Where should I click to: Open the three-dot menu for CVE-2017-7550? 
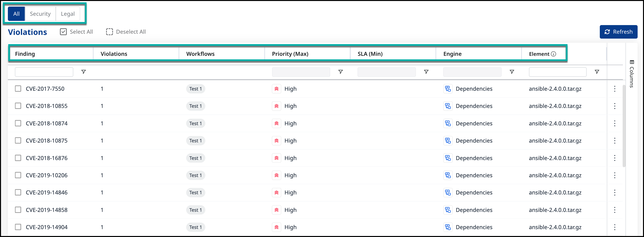click(615, 89)
